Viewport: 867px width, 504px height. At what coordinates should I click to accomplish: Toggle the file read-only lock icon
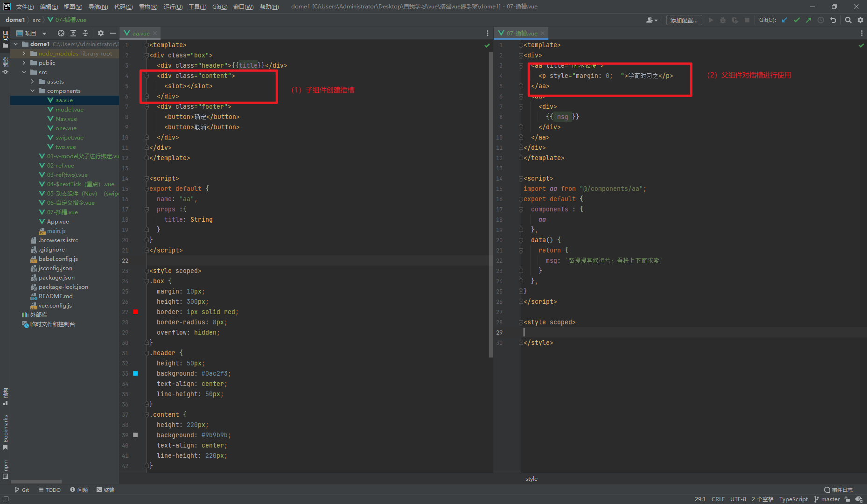[847, 499]
